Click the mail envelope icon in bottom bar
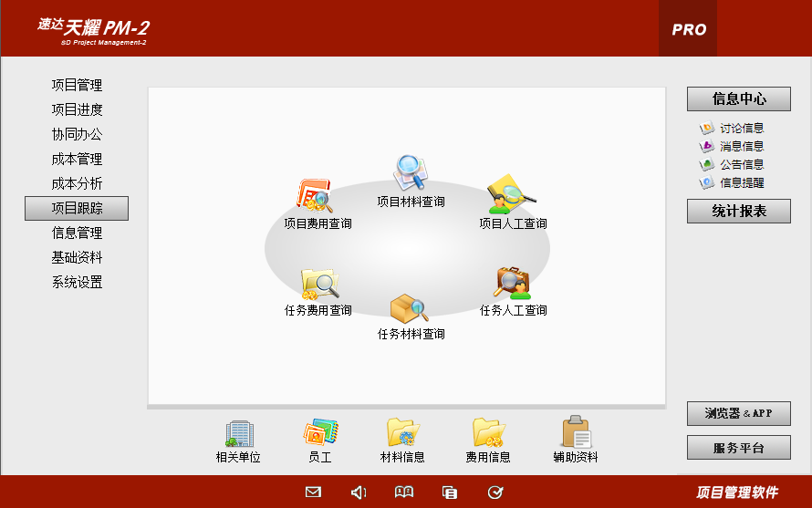The width and height of the screenshot is (812, 508). (x=313, y=492)
